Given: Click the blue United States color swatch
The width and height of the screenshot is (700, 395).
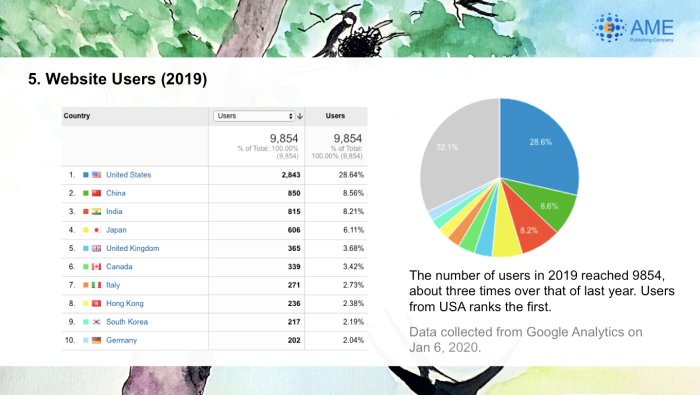Looking at the screenshot, I should 86,175.
